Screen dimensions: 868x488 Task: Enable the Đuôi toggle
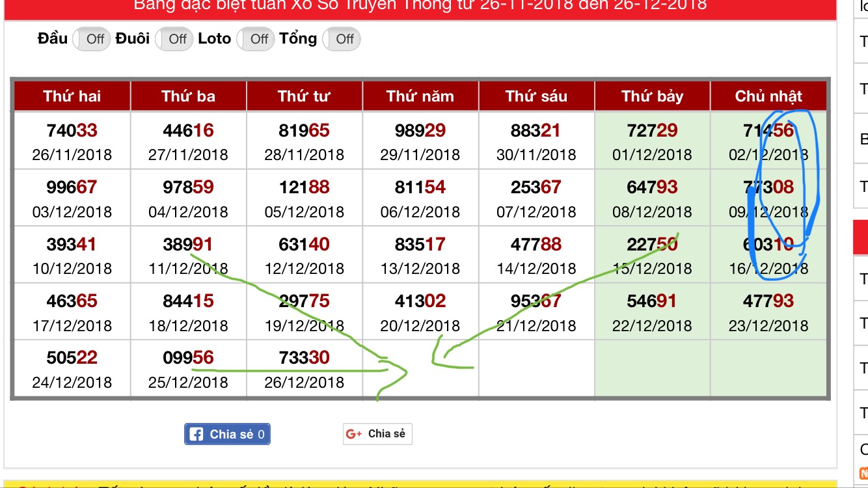(172, 39)
